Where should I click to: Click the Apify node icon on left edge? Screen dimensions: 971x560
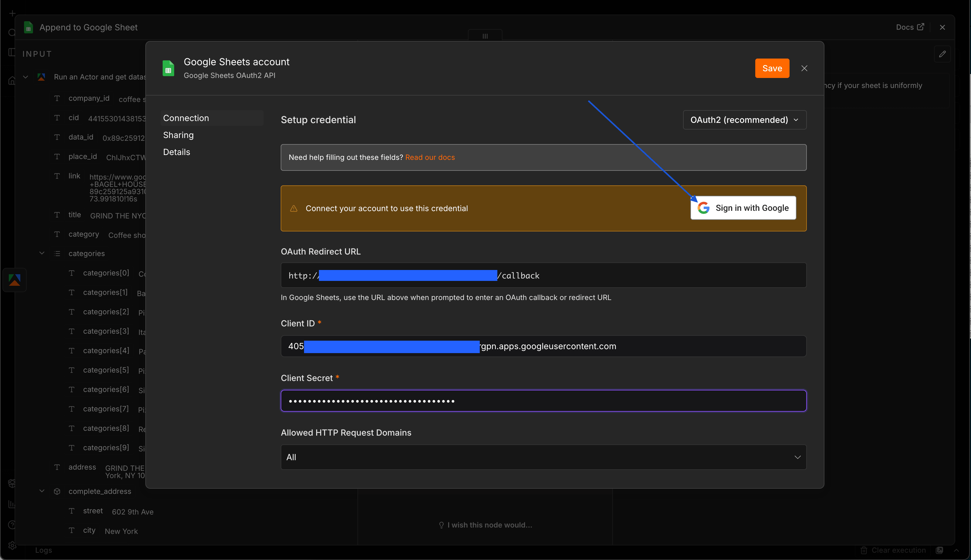coord(15,280)
